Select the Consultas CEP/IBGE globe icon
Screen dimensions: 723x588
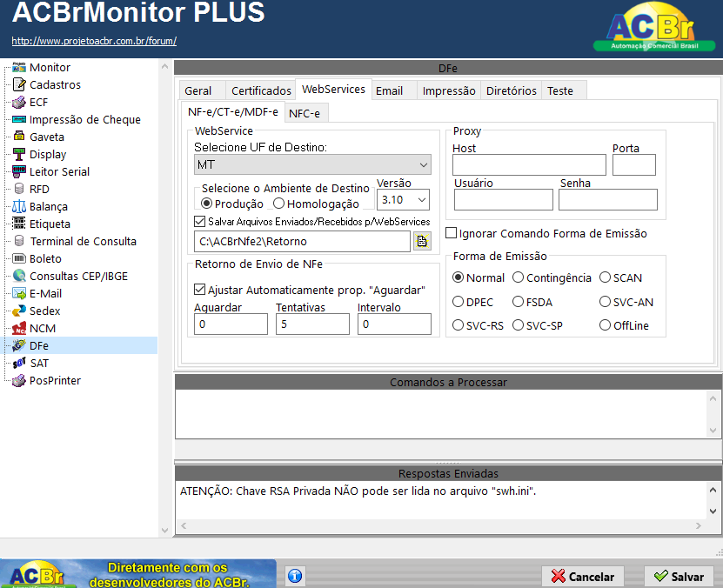pyautogui.click(x=19, y=276)
